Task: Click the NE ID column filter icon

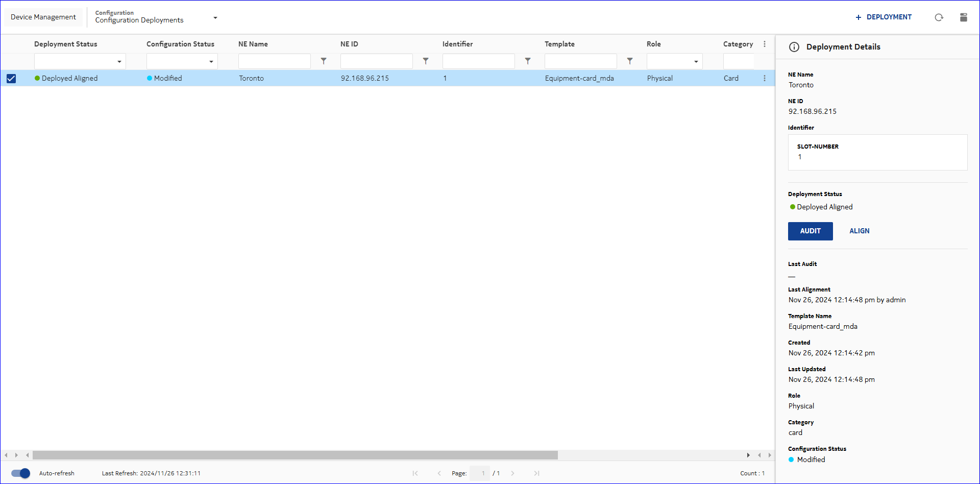Action: click(426, 61)
